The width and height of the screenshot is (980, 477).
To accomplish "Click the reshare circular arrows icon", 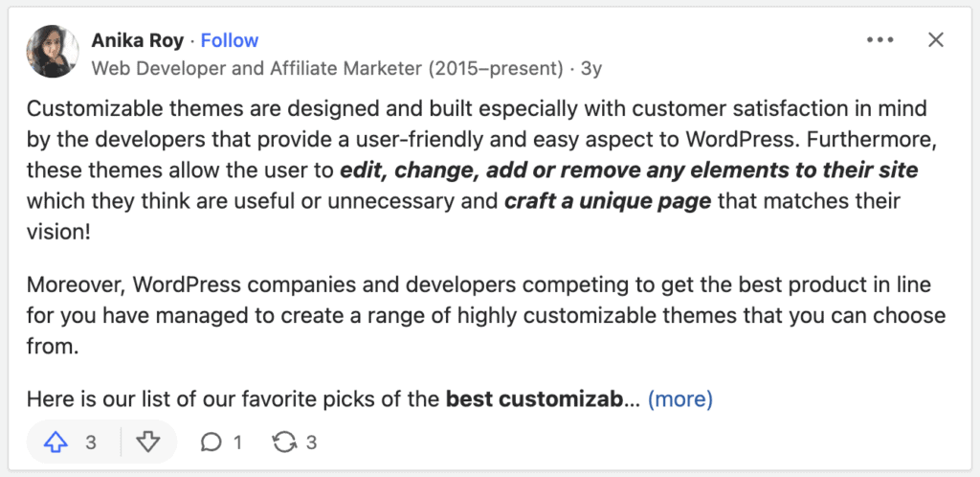I will (284, 442).
